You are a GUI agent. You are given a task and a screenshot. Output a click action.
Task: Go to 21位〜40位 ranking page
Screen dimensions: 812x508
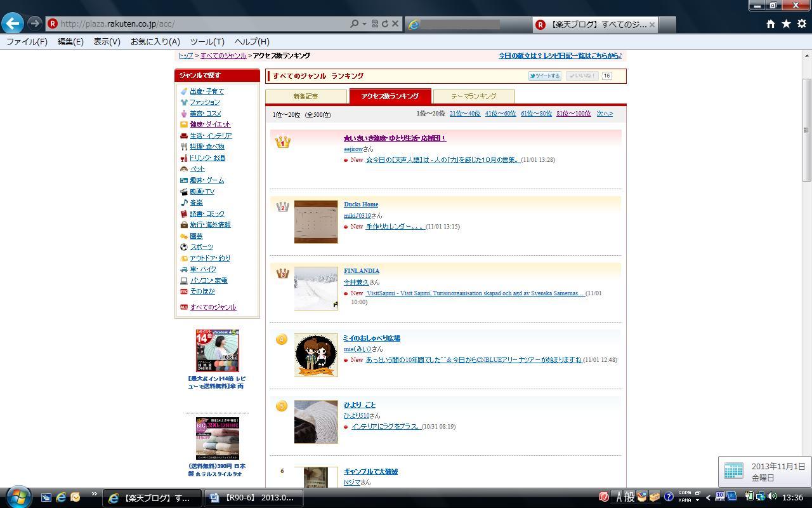tap(464, 114)
